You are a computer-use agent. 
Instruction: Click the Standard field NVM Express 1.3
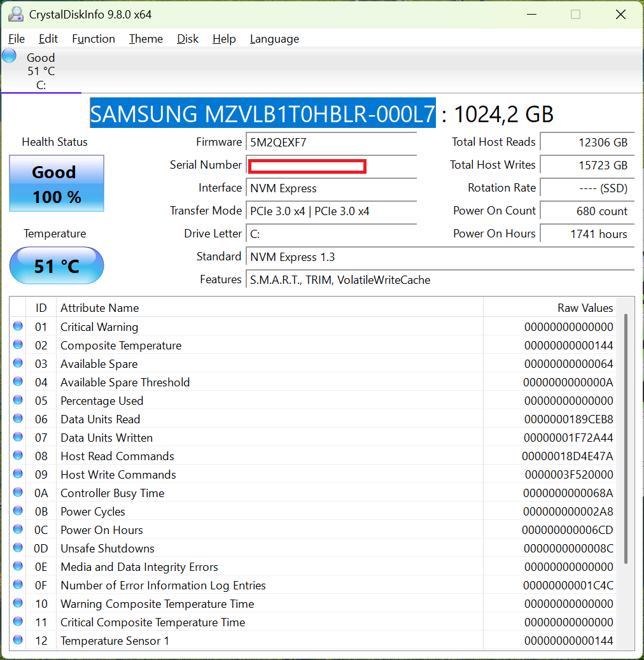click(x=440, y=256)
